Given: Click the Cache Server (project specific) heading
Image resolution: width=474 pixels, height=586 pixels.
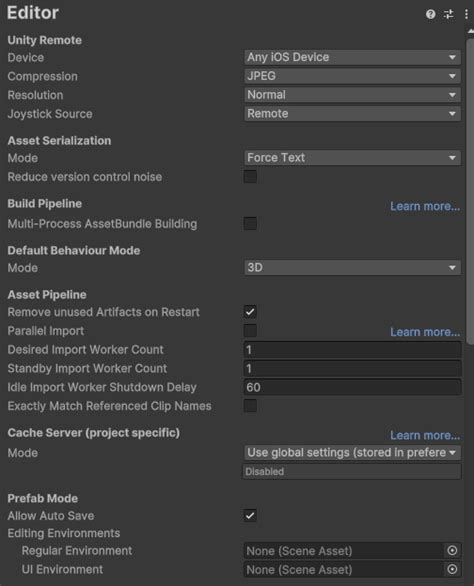Looking at the screenshot, I should pos(93,433).
